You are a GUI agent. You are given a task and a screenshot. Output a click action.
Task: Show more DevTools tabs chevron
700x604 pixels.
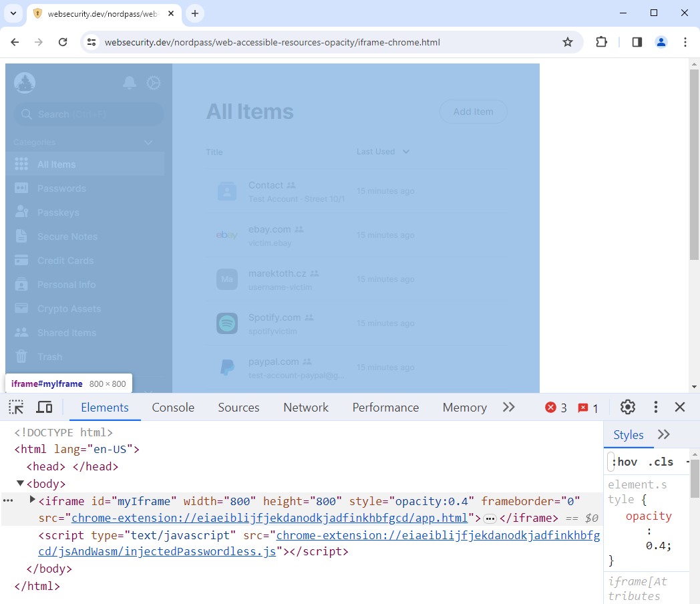(x=508, y=407)
